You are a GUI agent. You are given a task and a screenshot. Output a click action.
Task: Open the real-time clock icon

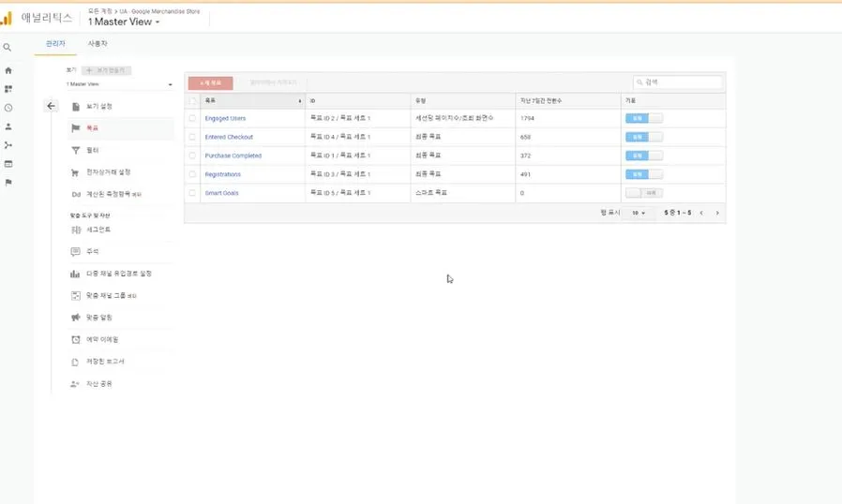(x=8, y=108)
